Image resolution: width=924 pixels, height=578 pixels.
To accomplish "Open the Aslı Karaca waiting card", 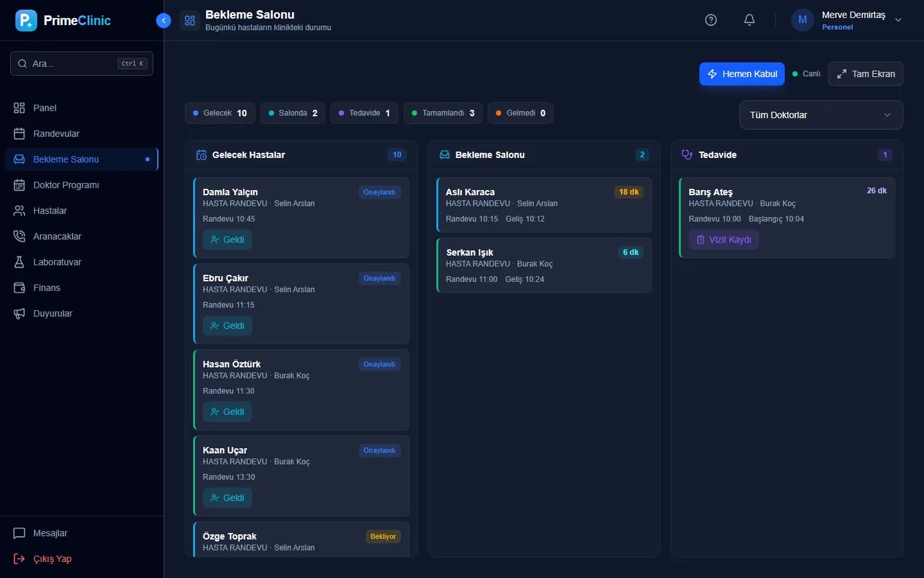I will pyautogui.click(x=544, y=205).
